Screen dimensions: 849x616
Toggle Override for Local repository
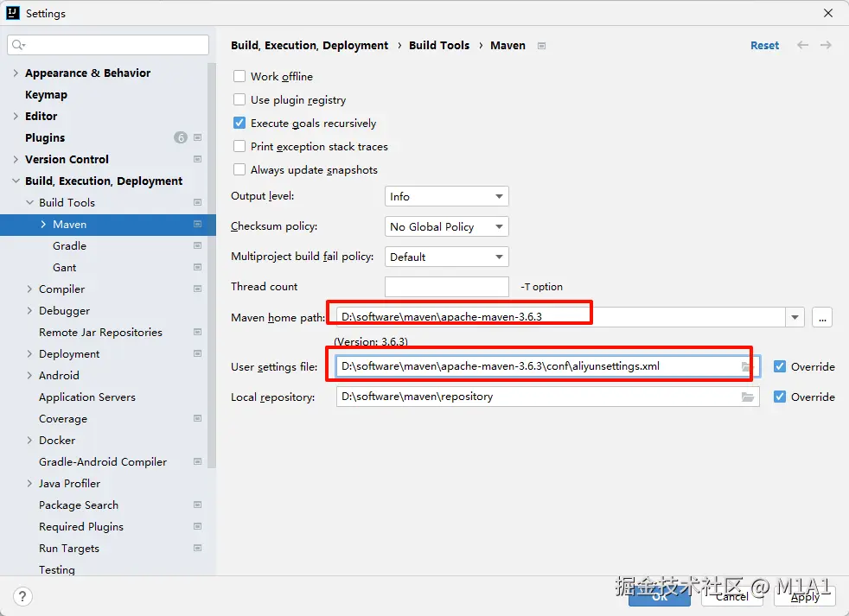780,397
